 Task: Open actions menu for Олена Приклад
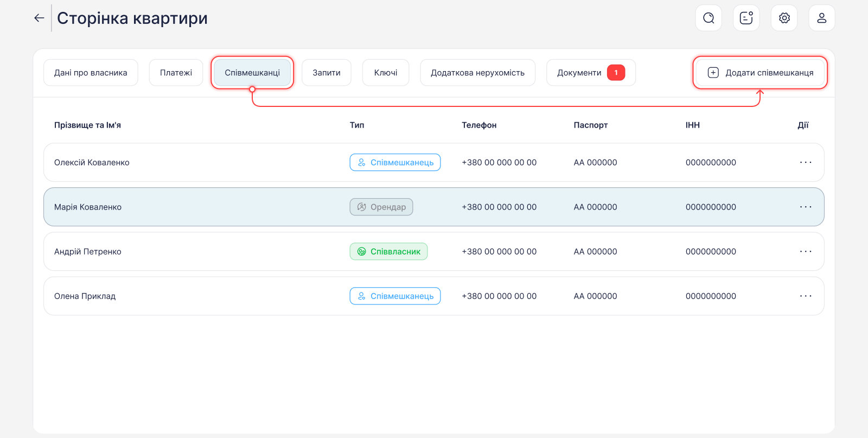pyautogui.click(x=806, y=296)
